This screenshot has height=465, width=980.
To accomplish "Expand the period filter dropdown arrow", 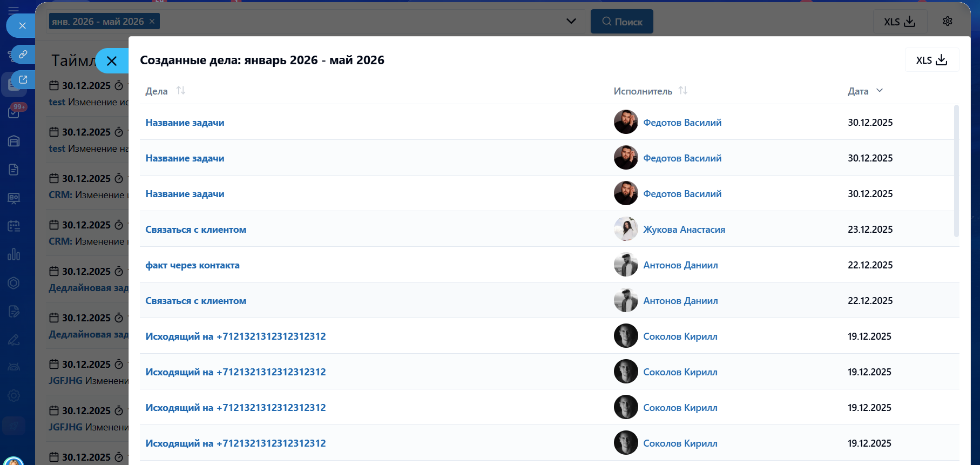I will [x=571, y=21].
